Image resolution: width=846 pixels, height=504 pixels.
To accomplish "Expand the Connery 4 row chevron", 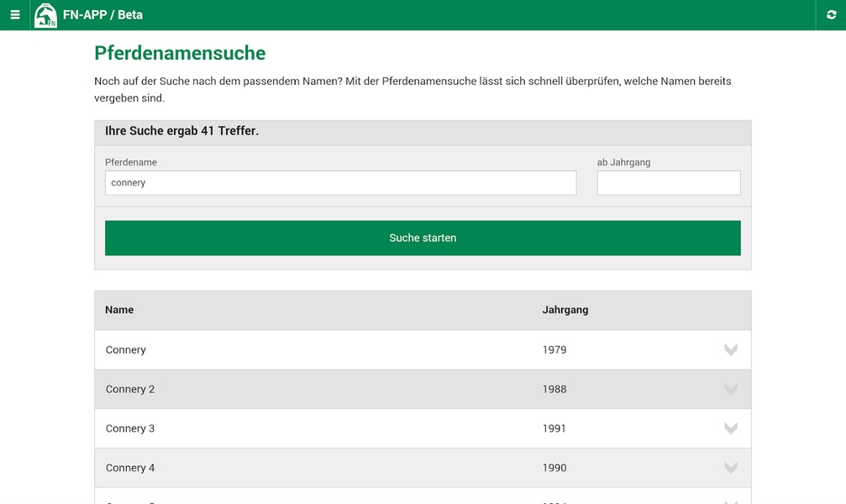I will click(x=731, y=468).
